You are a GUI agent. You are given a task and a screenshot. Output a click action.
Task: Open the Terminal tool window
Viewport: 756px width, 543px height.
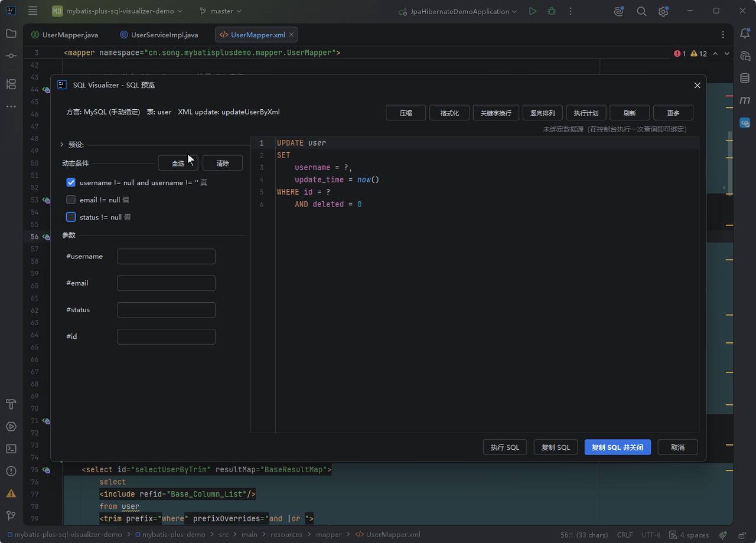11,449
